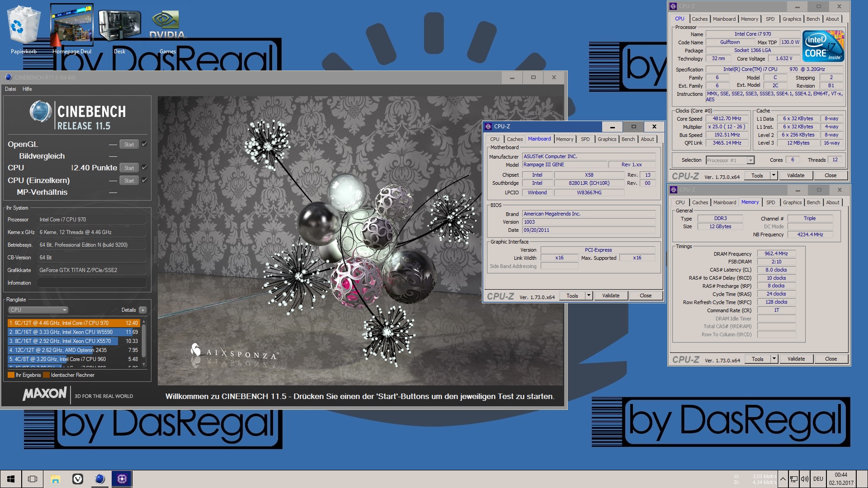The height and width of the screenshot is (488, 868).
Task: Toggle the CPU test checkbox
Action: coord(144,168)
